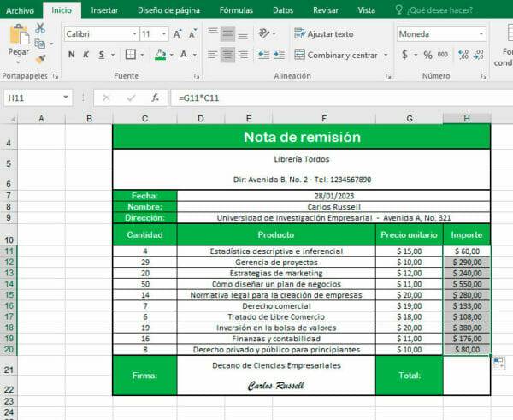Screen dimensions: 513x420
Task: Apply borders with the border icon
Action: click(131, 55)
